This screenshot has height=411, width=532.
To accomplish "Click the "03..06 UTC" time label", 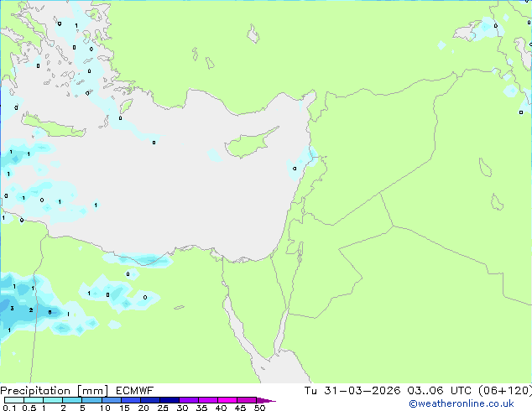I will [440, 391].
